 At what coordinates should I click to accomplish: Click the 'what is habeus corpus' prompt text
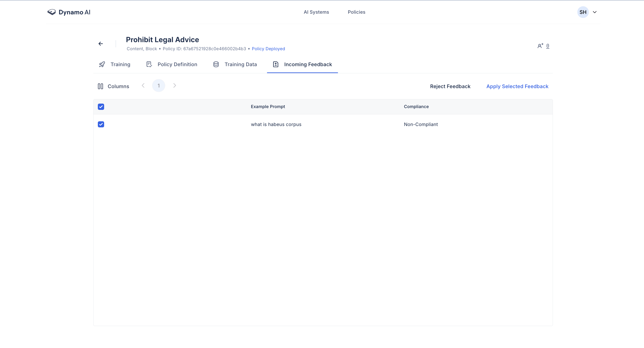tap(276, 124)
